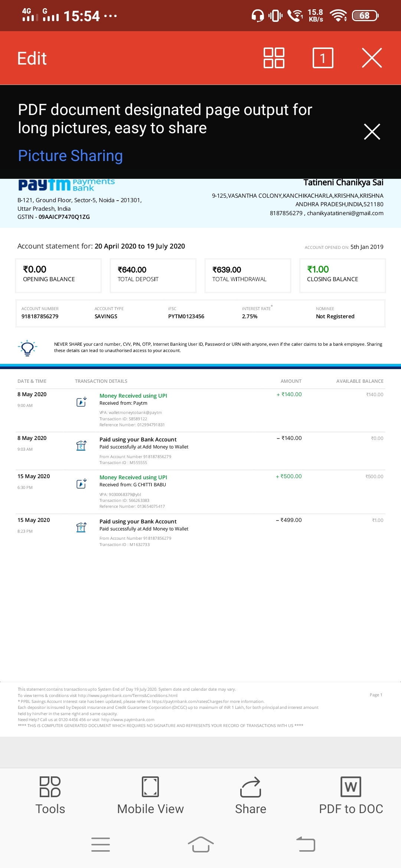Tap the headset status icon
This screenshot has height=868, width=401.
point(258,16)
